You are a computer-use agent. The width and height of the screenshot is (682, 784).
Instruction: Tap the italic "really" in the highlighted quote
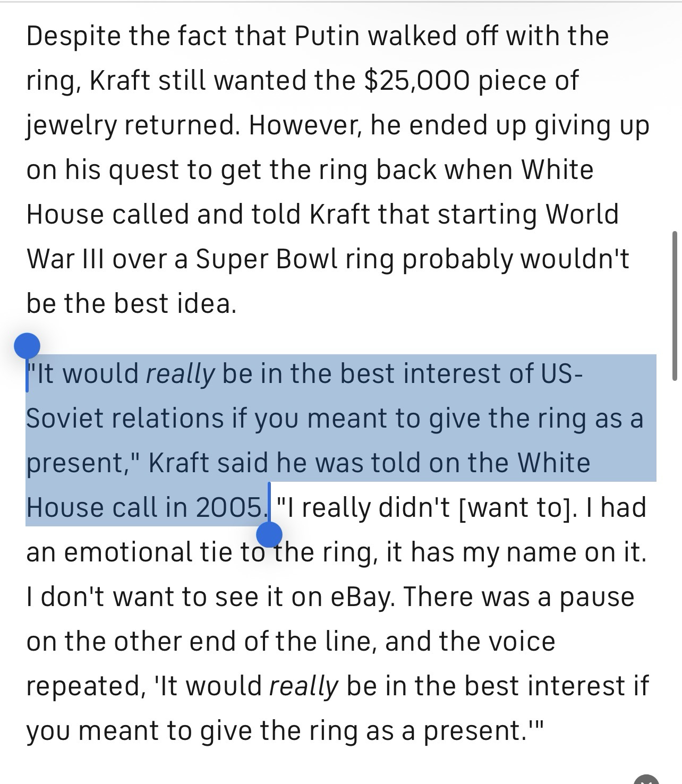[x=180, y=373]
